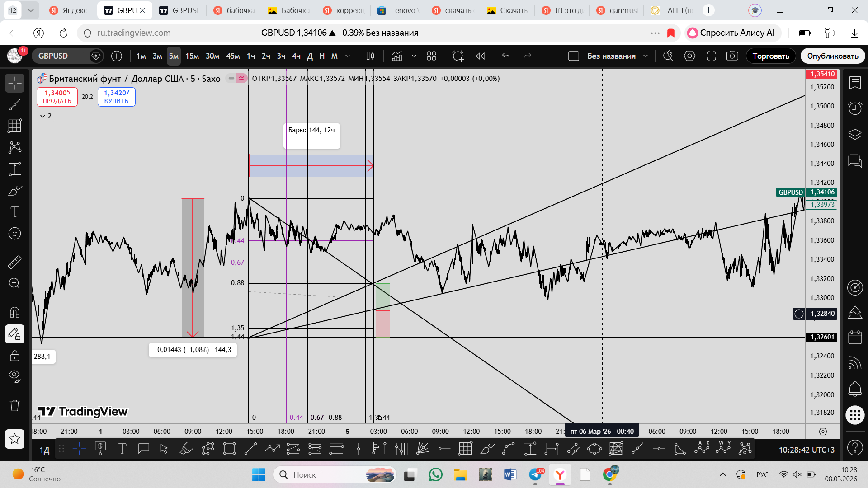Viewport: 868px width, 488px height.
Task: Open chart settings hexagon icon in top toolbar
Action: pos(689,56)
